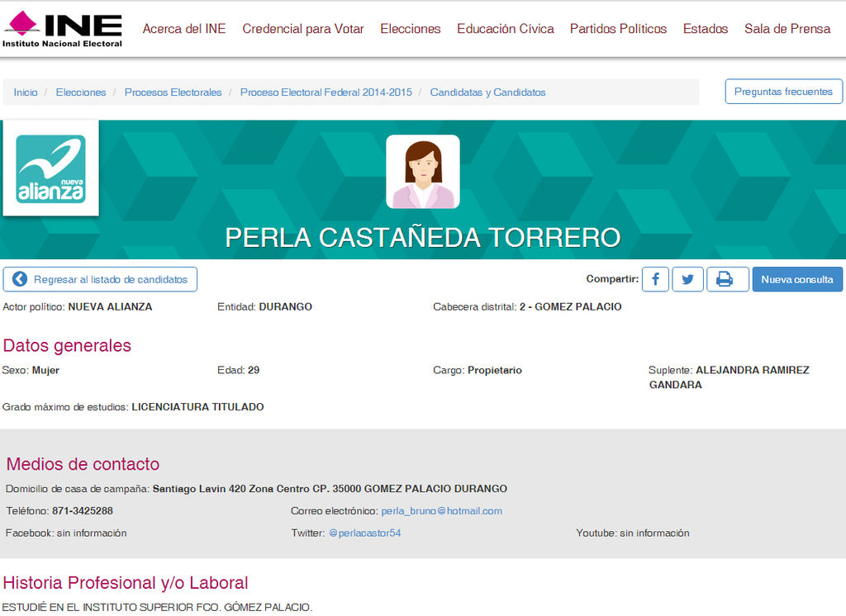Click the Nueva consulta button

point(797,279)
